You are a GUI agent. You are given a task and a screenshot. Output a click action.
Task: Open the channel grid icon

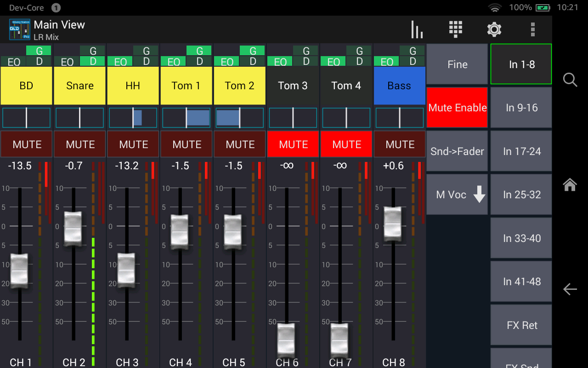pos(455,29)
